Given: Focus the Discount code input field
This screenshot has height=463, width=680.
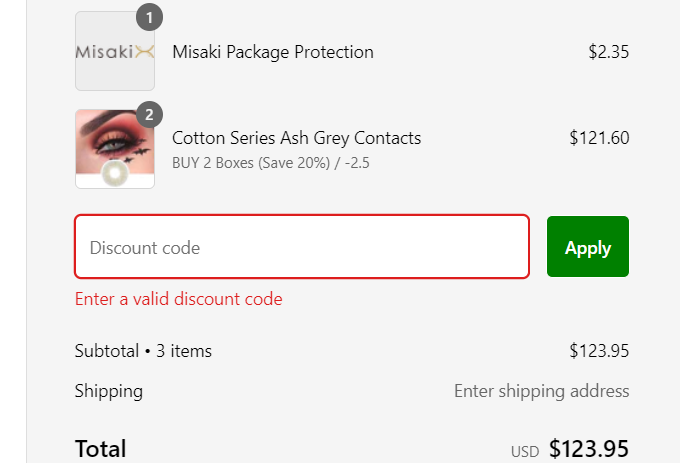Looking at the screenshot, I should tap(301, 247).
